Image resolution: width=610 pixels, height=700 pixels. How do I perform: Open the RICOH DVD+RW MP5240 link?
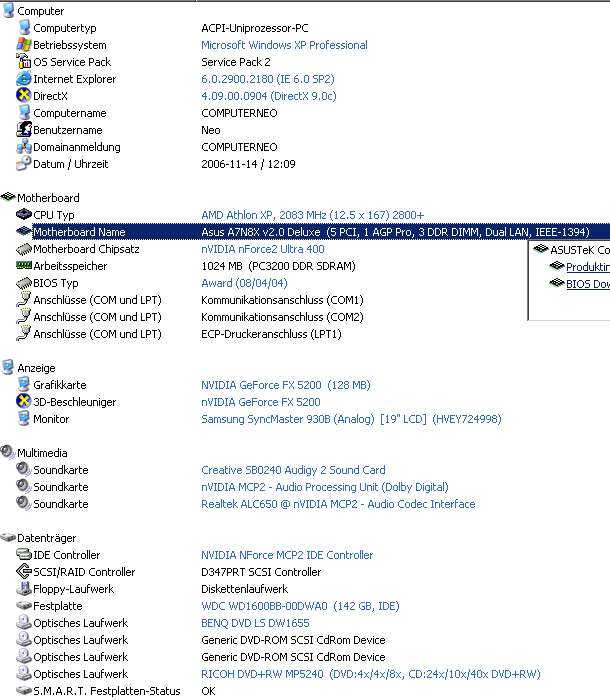click(x=371, y=674)
